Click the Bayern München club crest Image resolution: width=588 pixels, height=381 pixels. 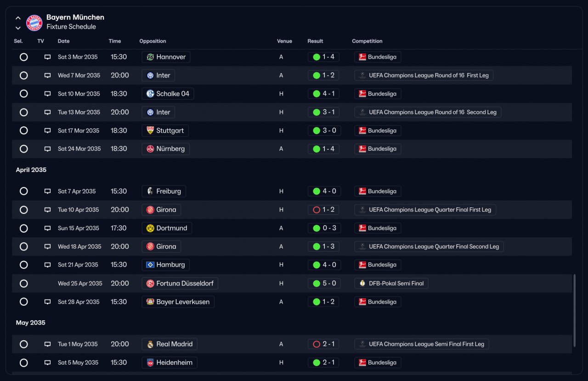click(34, 23)
